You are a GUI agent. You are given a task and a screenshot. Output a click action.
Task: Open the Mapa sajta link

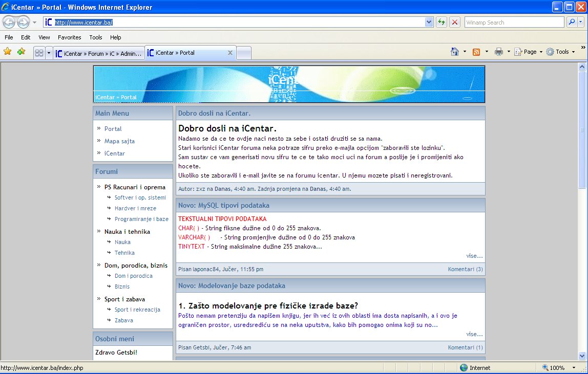(x=119, y=141)
